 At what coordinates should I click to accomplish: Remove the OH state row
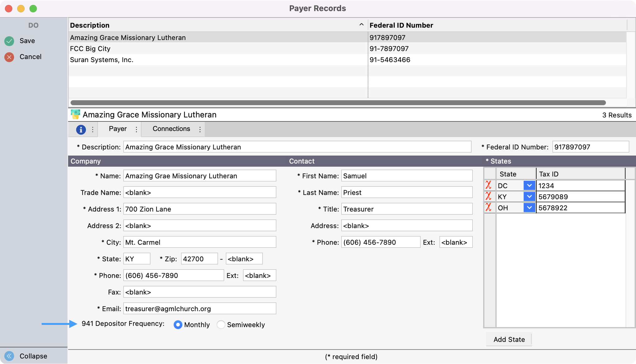pyautogui.click(x=488, y=207)
